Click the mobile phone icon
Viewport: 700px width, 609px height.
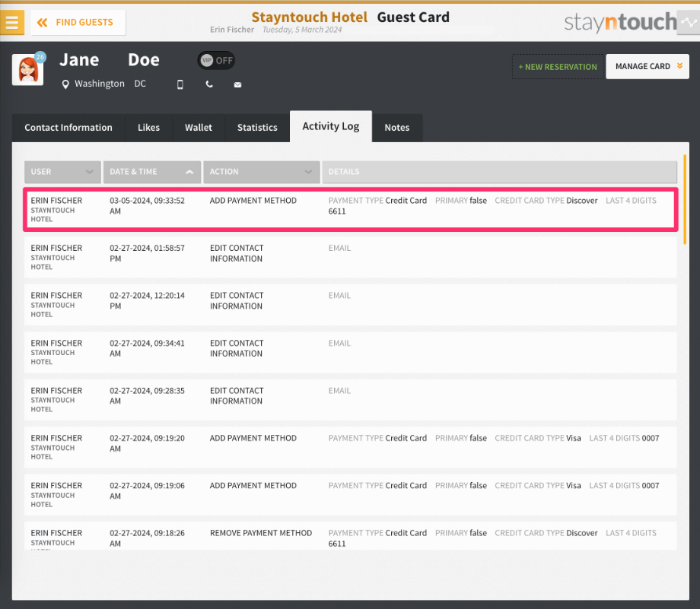pyautogui.click(x=180, y=84)
